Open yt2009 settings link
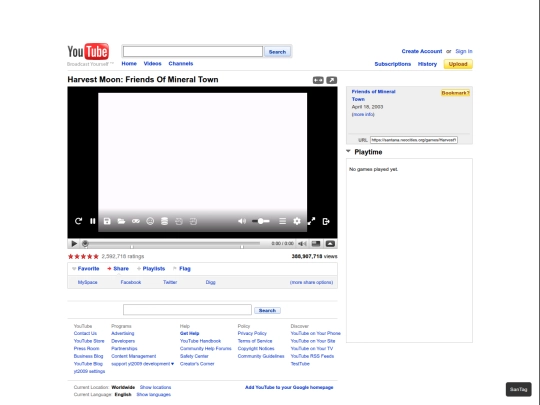 pyautogui.click(x=89, y=372)
